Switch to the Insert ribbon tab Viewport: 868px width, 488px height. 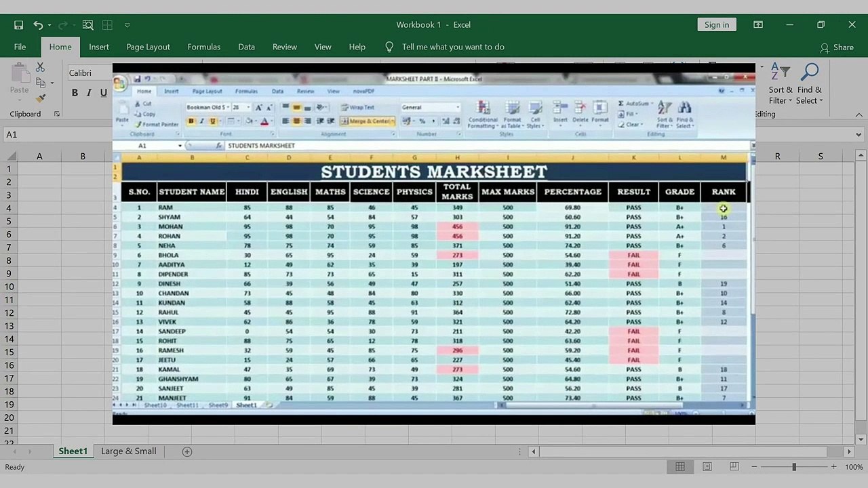click(99, 47)
